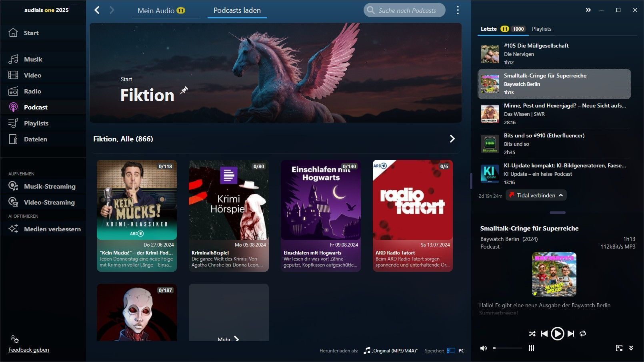Click the Suche nach Podcasts field
Viewport: 644px width, 362px height.
tap(407, 10)
